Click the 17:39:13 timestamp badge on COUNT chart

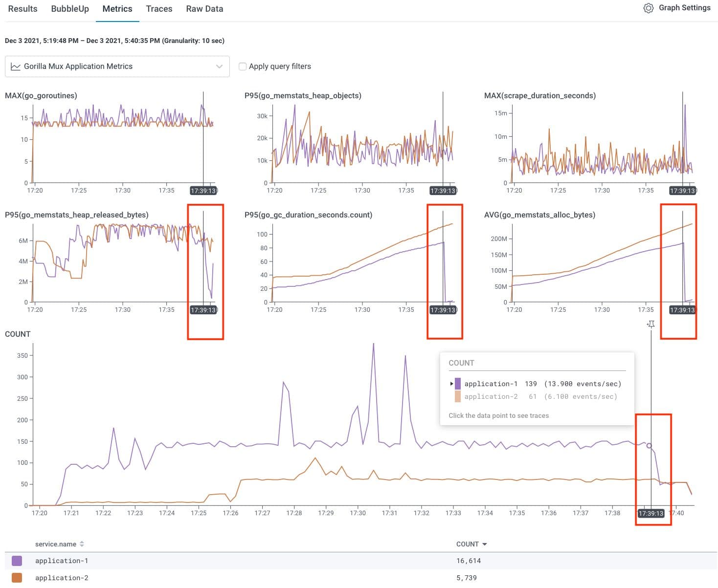coord(651,513)
